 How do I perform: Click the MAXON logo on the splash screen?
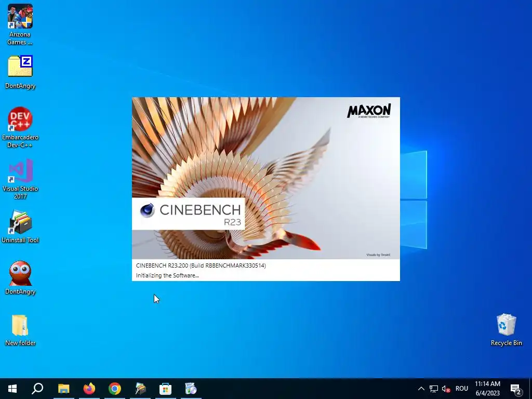click(369, 111)
